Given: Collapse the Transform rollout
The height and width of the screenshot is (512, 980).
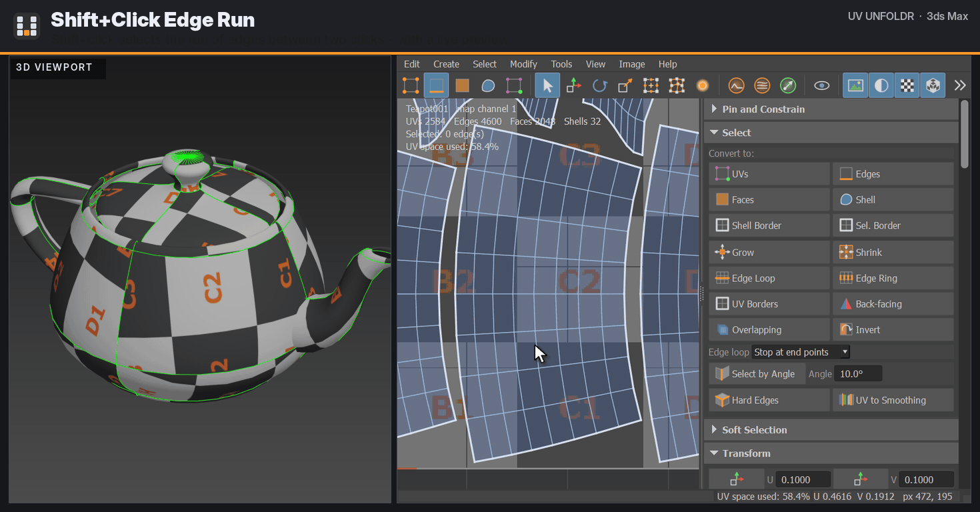Looking at the screenshot, I should tap(831, 453).
